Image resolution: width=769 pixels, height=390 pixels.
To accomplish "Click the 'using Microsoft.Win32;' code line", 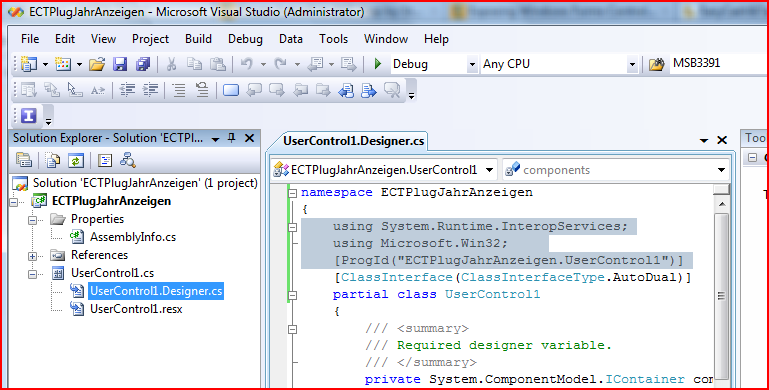I will pos(420,243).
